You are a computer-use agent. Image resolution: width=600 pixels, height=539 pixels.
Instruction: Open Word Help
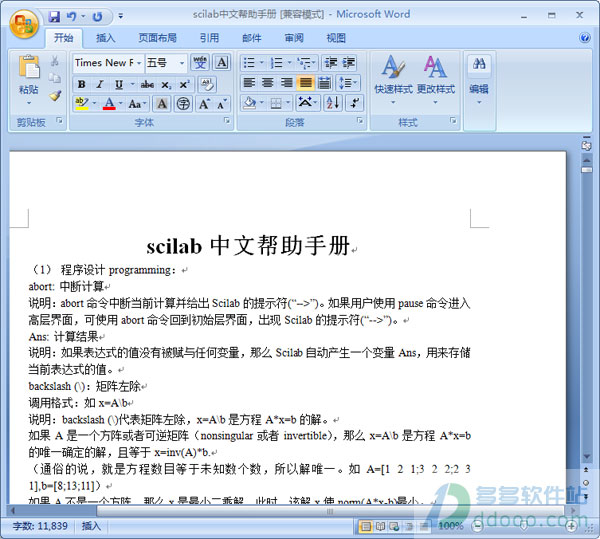pos(585,37)
